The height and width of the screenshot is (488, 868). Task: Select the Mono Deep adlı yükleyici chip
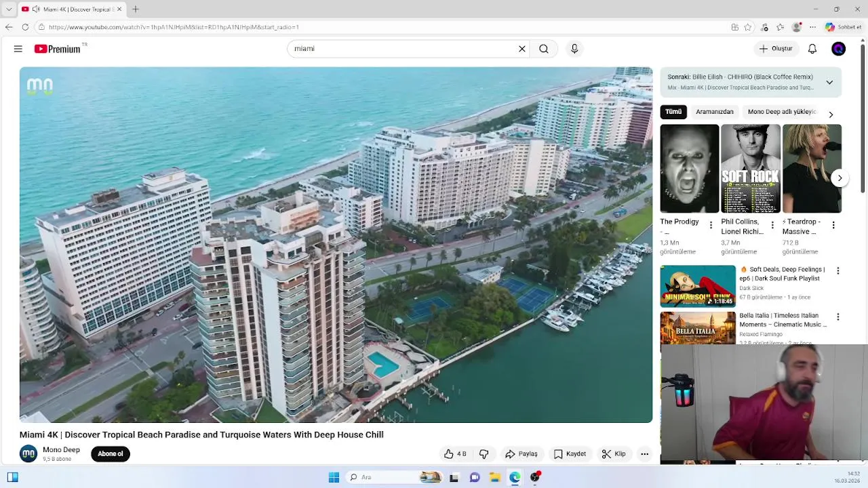782,112
